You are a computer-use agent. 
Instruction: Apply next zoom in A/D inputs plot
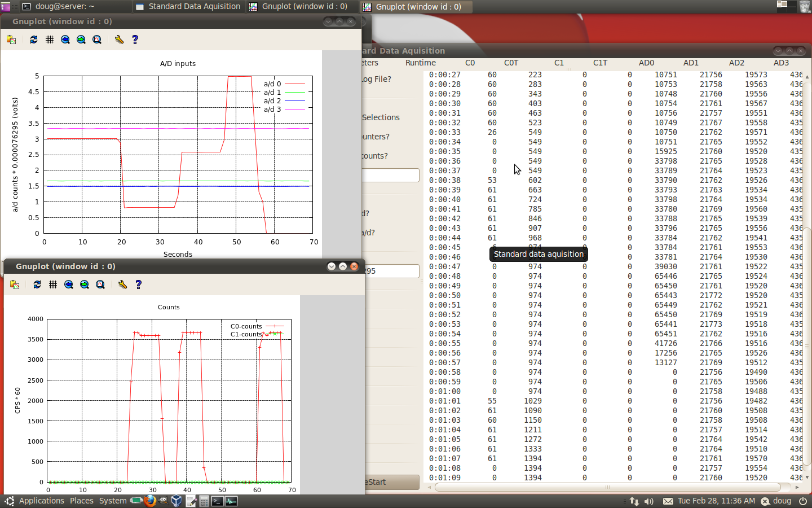81,40
